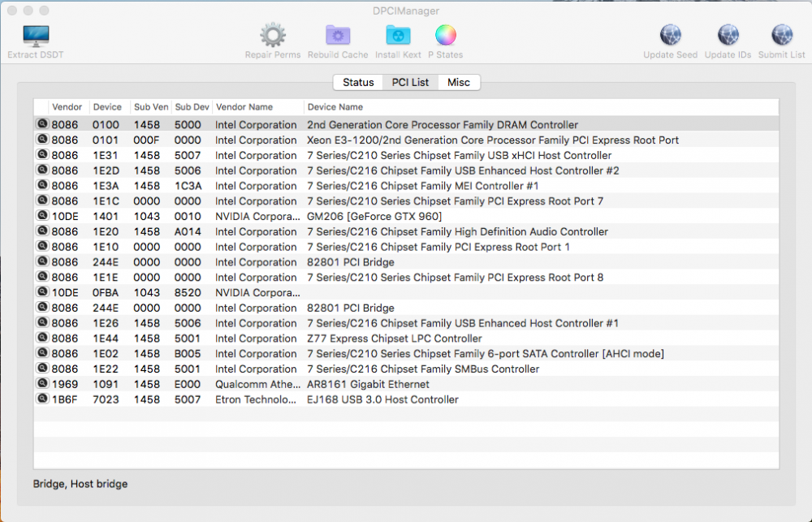Open Repair Perms gear icon
Viewport: 812px width, 522px height.
tap(273, 35)
